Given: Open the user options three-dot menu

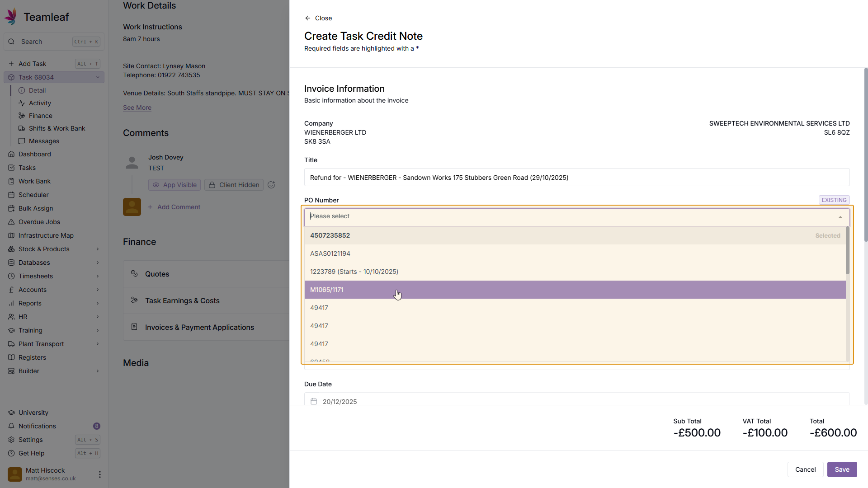Looking at the screenshot, I should click(x=99, y=474).
